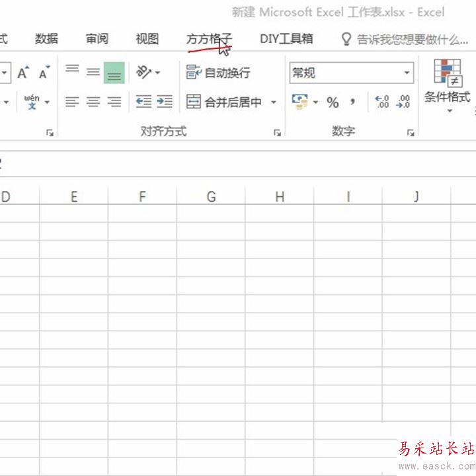Toggle the highlighted bottom align button

point(114,73)
